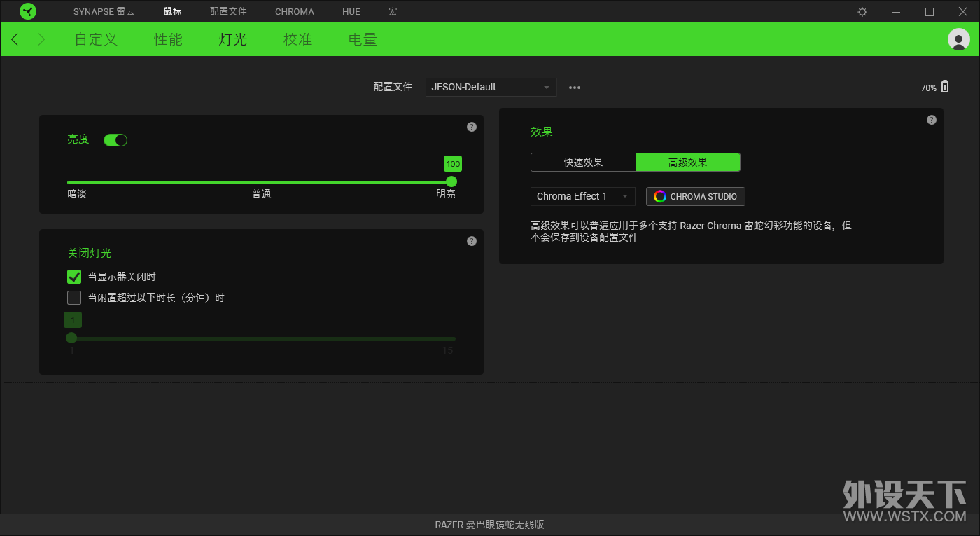Screen dimensions: 980x536
Task: Click the profile options three-dots icon
Action: (575, 88)
